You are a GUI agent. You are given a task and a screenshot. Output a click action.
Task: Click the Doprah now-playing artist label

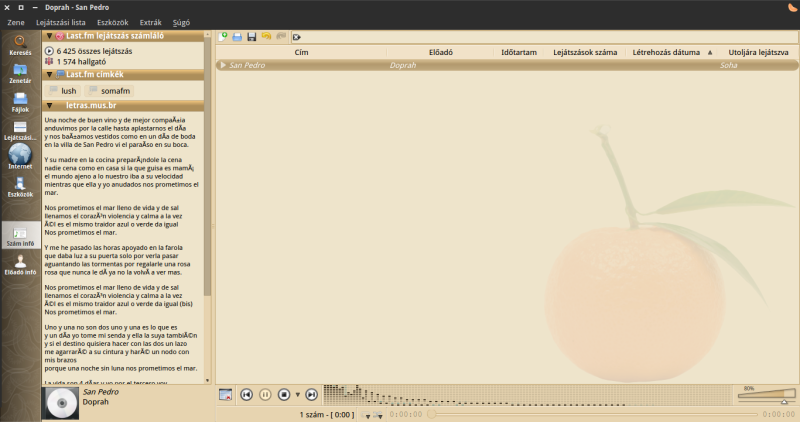[95, 402]
